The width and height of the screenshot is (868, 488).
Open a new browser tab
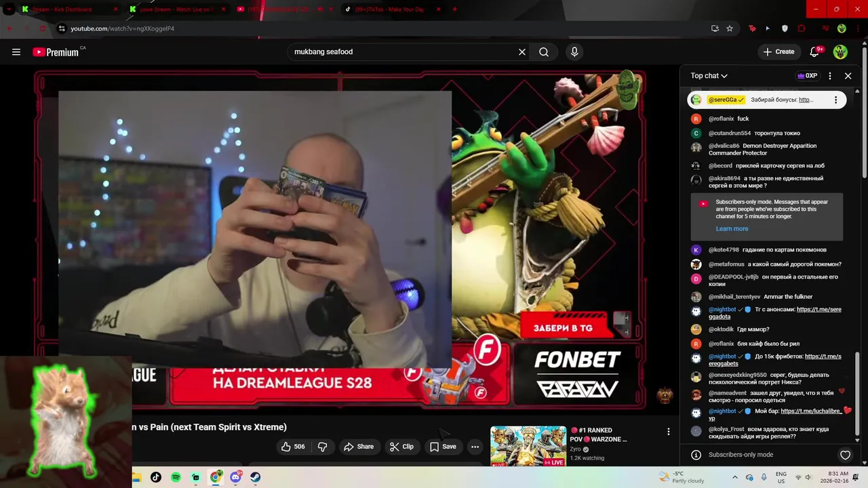pos(454,9)
